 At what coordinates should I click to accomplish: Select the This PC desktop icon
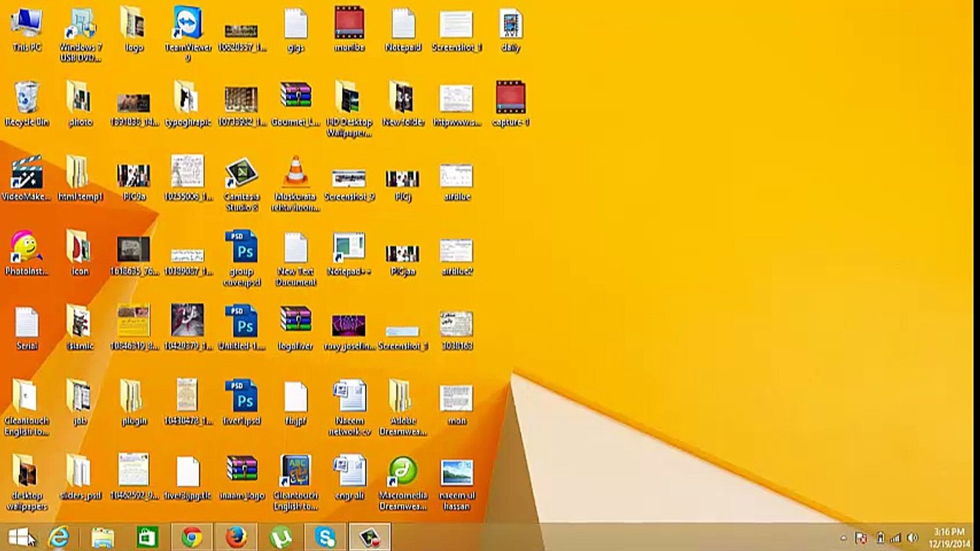[27, 30]
